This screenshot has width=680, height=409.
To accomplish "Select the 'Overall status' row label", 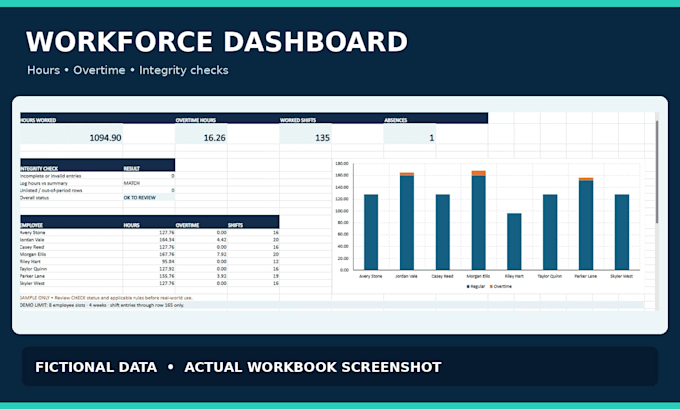I will [x=35, y=198].
